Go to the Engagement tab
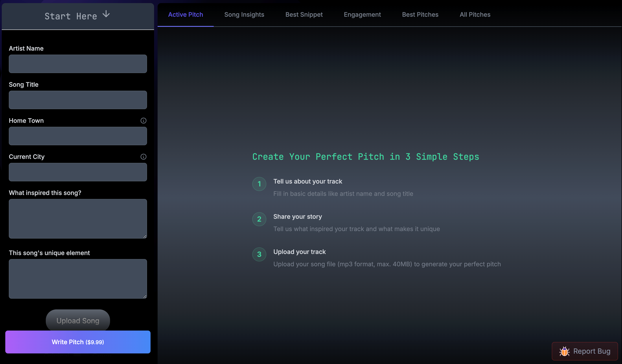This screenshot has width=622, height=364. tap(362, 15)
